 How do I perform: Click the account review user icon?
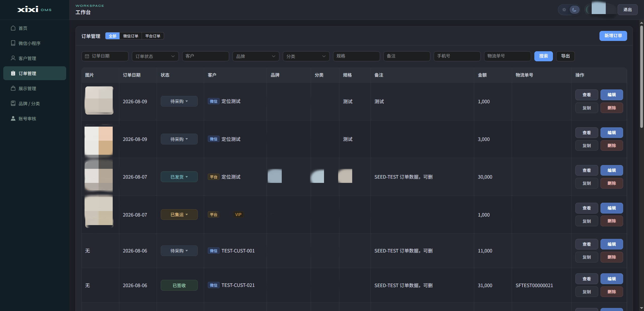coord(13,119)
